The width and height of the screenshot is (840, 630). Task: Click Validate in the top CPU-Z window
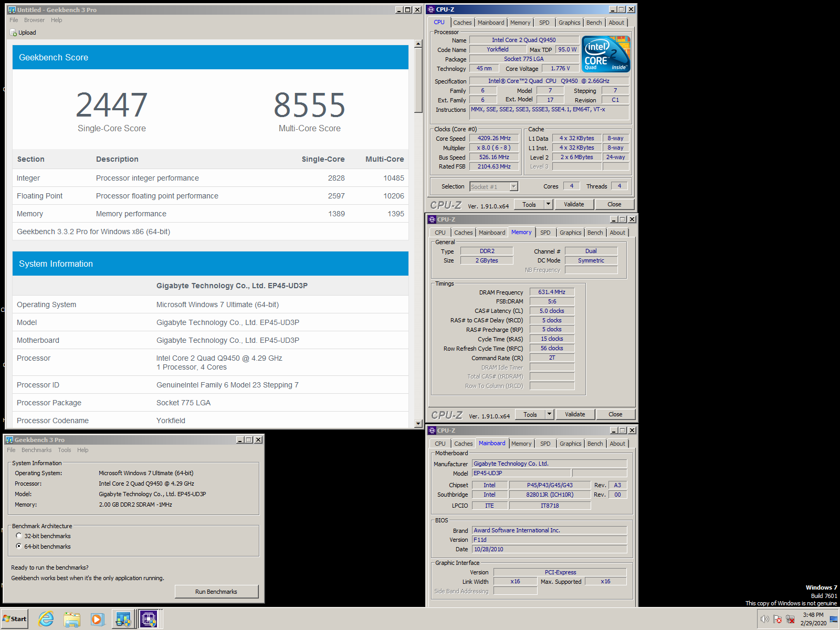coord(574,204)
